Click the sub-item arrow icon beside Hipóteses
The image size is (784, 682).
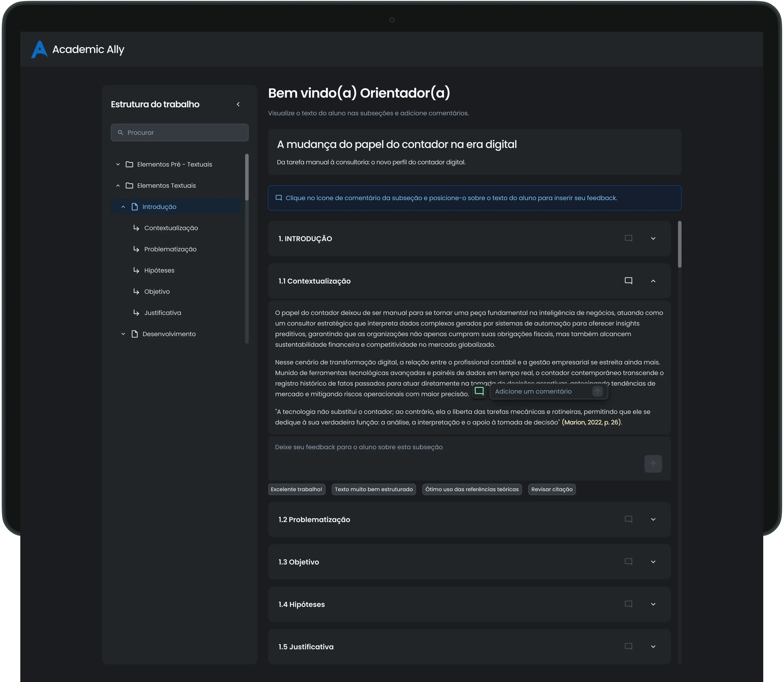click(x=136, y=270)
